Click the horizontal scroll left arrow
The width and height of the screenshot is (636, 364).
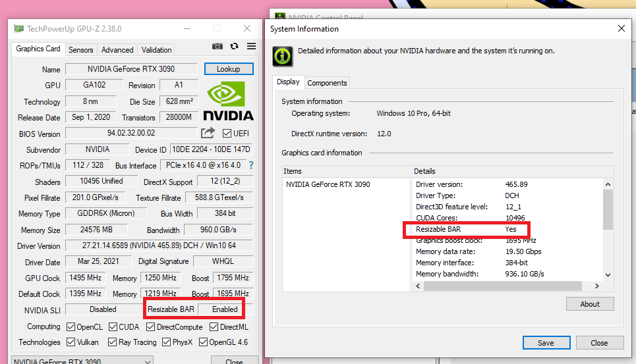point(419,286)
